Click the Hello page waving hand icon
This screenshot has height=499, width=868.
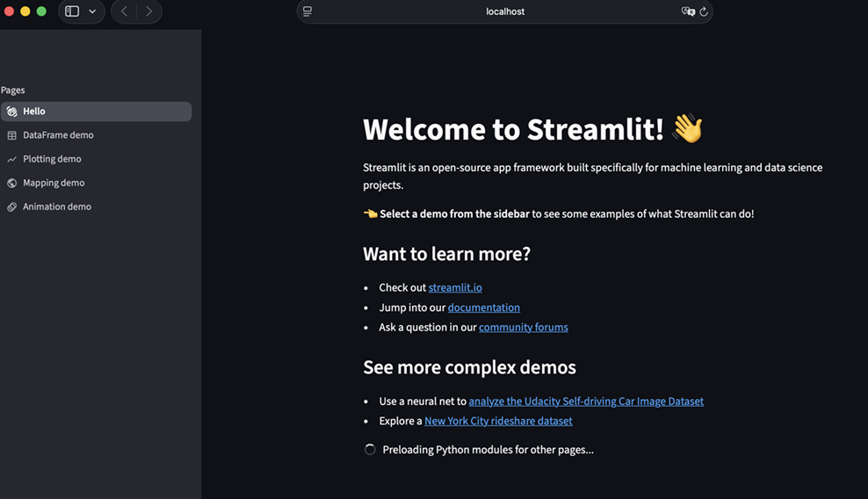coord(11,112)
